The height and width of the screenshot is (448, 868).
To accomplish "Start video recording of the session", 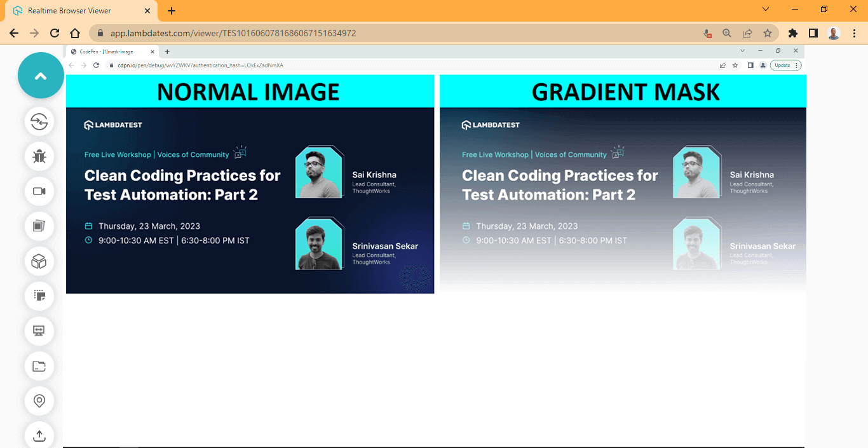I will [39, 191].
